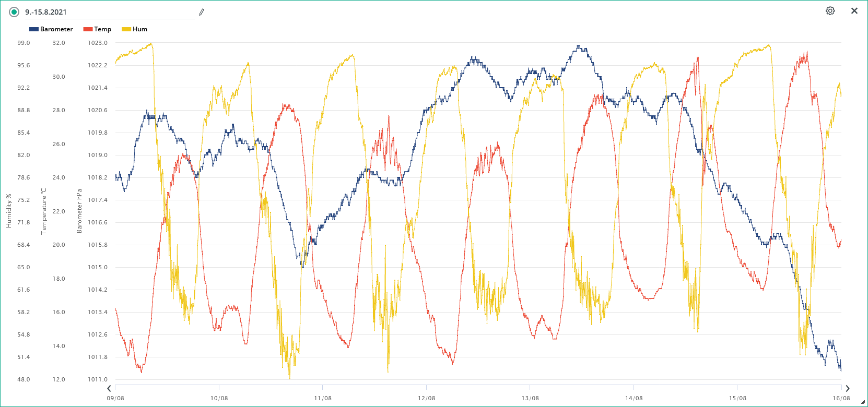The image size is (868, 407).
Task: Click the chart title field 9.-15.8.2021
Action: 104,12
